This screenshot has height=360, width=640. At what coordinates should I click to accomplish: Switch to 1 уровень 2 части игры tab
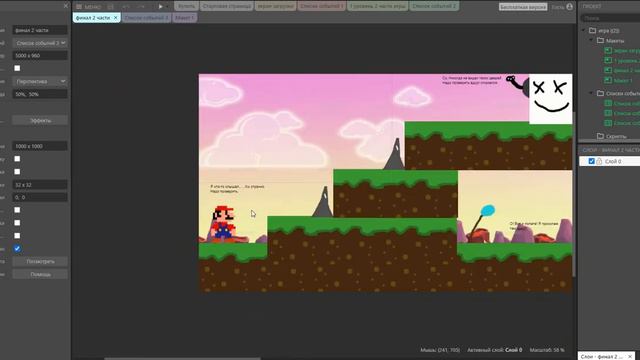pyautogui.click(x=378, y=6)
